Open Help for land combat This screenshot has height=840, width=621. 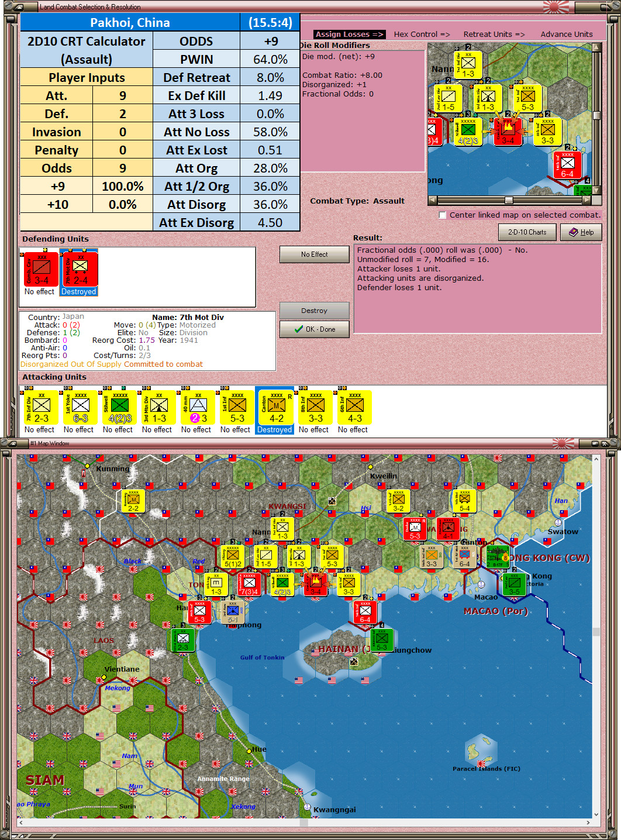pyautogui.click(x=581, y=232)
